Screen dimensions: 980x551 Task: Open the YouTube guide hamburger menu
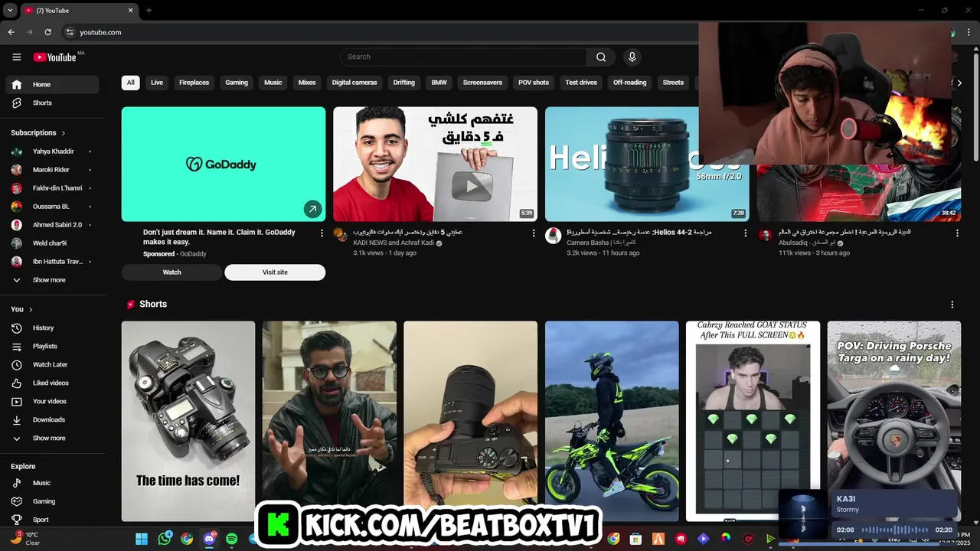[x=17, y=57]
